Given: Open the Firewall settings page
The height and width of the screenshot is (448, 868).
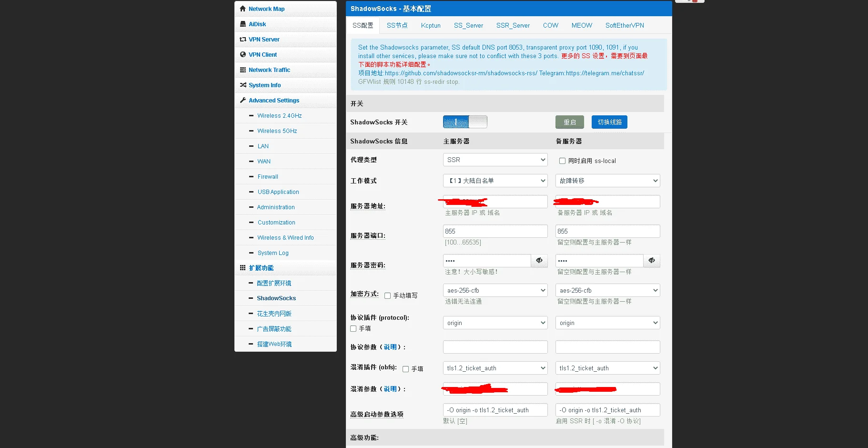Looking at the screenshot, I should coord(268,176).
